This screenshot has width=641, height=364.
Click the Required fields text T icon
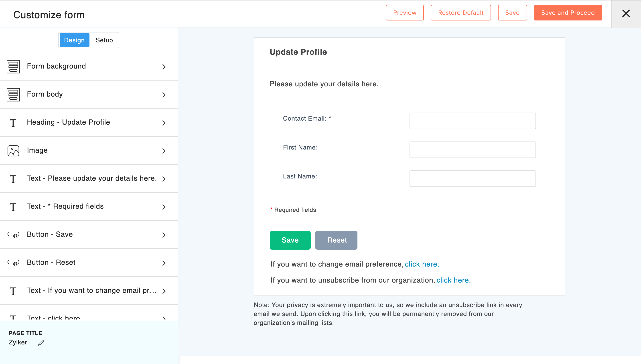pos(13,207)
